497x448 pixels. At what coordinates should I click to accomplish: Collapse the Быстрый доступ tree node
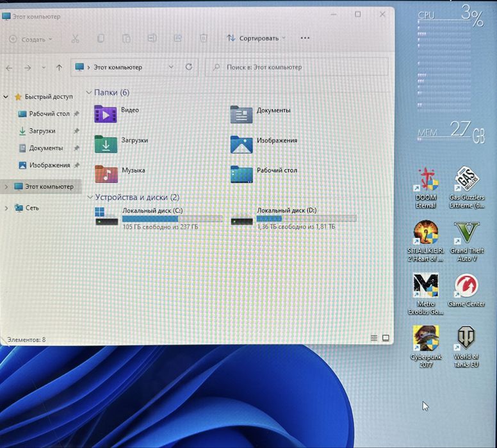[6, 97]
